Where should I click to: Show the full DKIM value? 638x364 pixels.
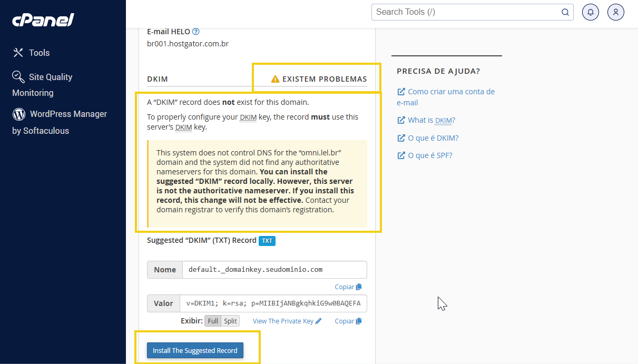(x=213, y=321)
